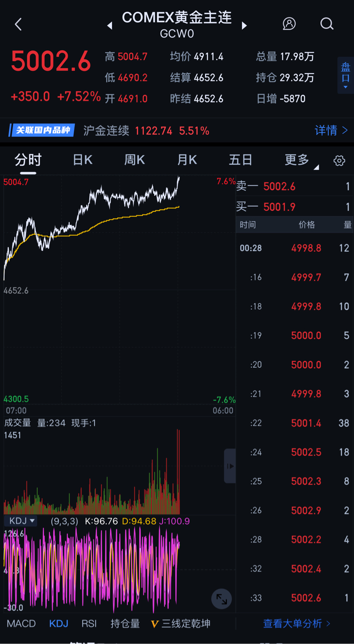Tap the 关联国内品种 label

(42, 130)
